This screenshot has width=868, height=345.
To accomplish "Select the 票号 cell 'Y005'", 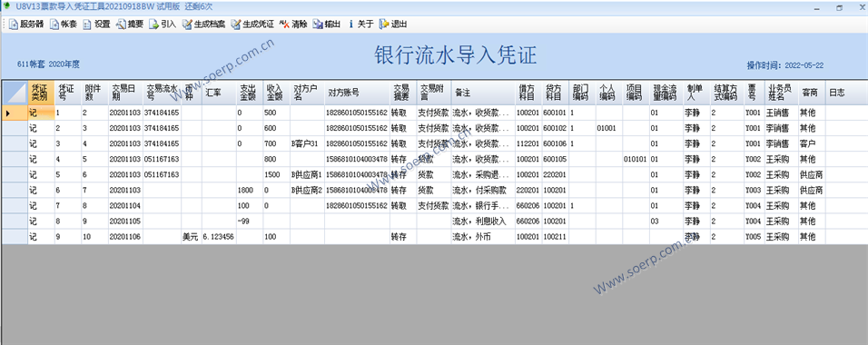I will (754, 236).
